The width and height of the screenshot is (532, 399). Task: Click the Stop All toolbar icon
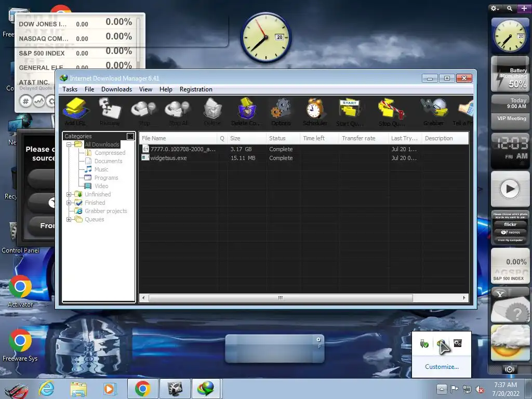[x=178, y=112]
